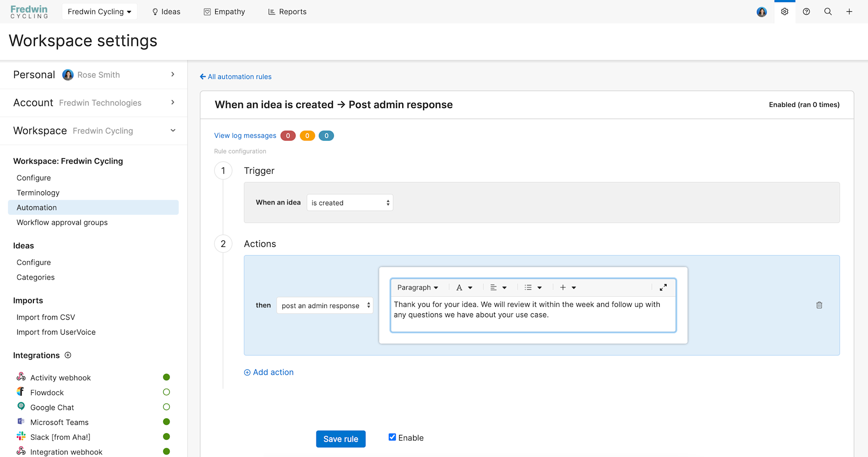Viewport: 868px width, 457px height.
Task: Click the settings gear icon
Action: tap(785, 12)
